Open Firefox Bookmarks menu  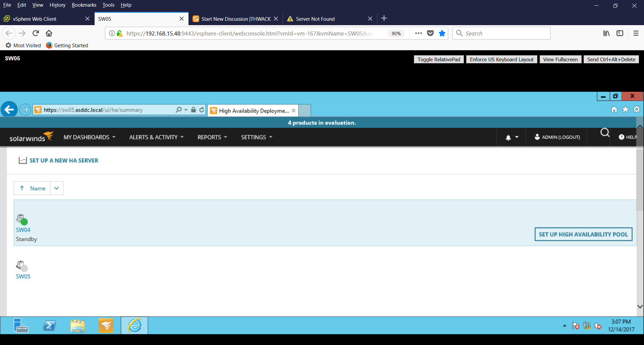click(84, 5)
